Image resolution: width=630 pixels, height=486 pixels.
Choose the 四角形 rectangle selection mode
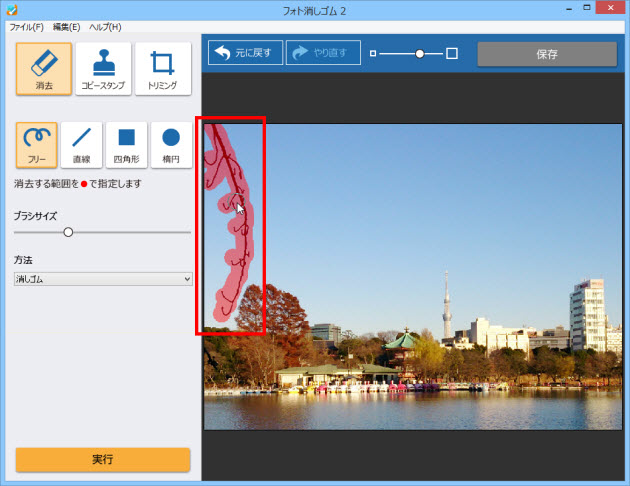(127, 145)
